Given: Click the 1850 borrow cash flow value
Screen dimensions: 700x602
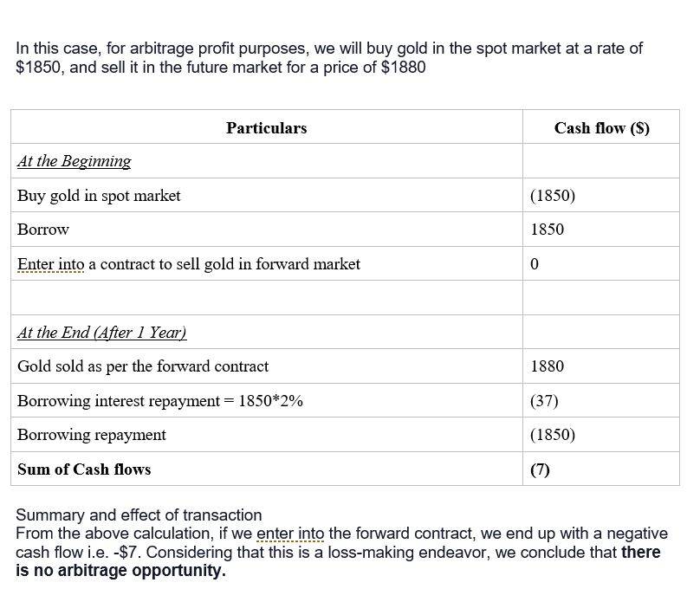Looking at the screenshot, I should pyautogui.click(x=547, y=230).
